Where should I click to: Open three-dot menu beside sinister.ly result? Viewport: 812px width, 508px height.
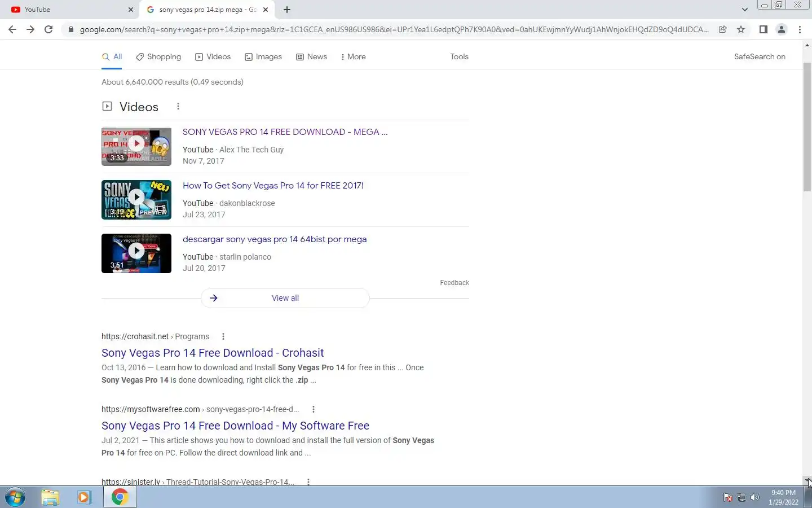308,481
